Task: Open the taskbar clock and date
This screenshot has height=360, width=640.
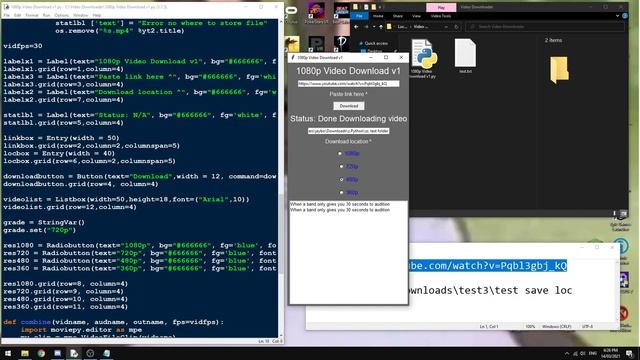Action: point(610,353)
